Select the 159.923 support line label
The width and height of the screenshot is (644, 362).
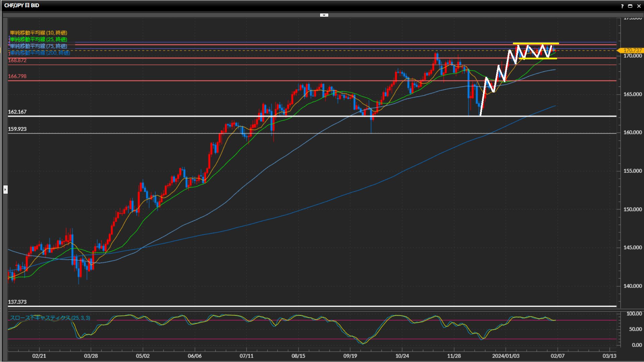(x=17, y=129)
